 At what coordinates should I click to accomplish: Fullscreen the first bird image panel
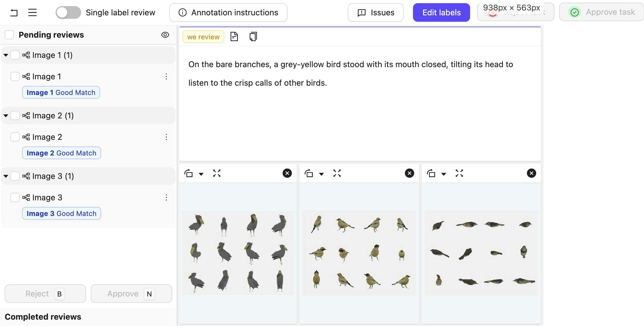[x=217, y=173]
